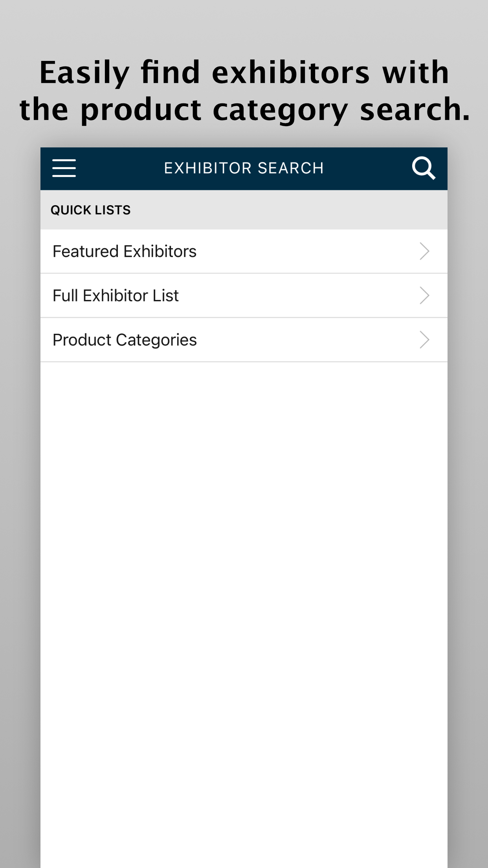Click the word "LISTS" in the gray header

click(113, 210)
